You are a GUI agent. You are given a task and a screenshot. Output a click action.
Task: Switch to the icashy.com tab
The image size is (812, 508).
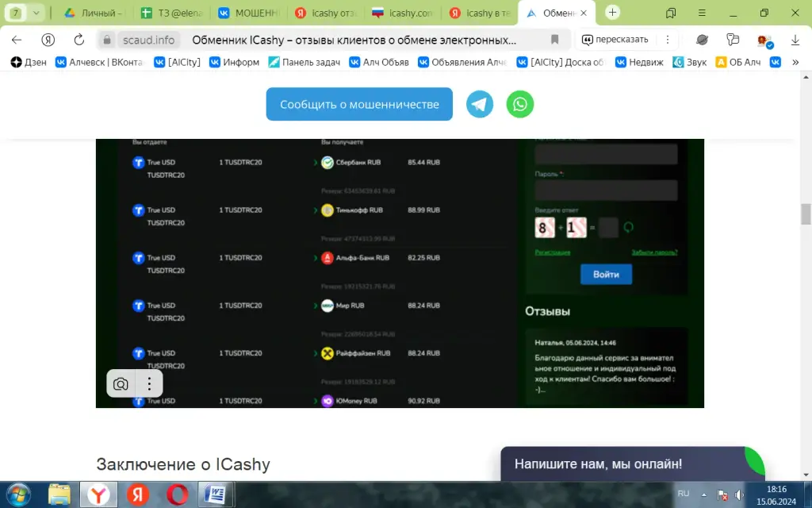coord(404,13)
